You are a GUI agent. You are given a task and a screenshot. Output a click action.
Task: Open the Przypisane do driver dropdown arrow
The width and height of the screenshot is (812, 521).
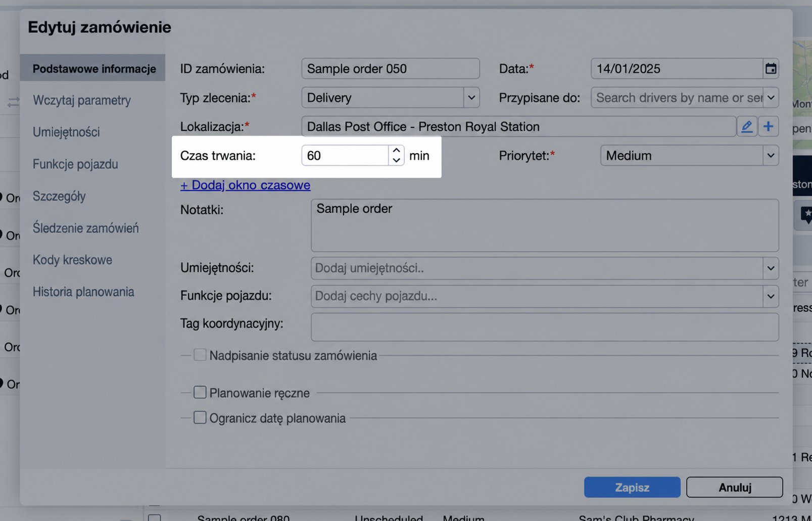coord(771,98)
